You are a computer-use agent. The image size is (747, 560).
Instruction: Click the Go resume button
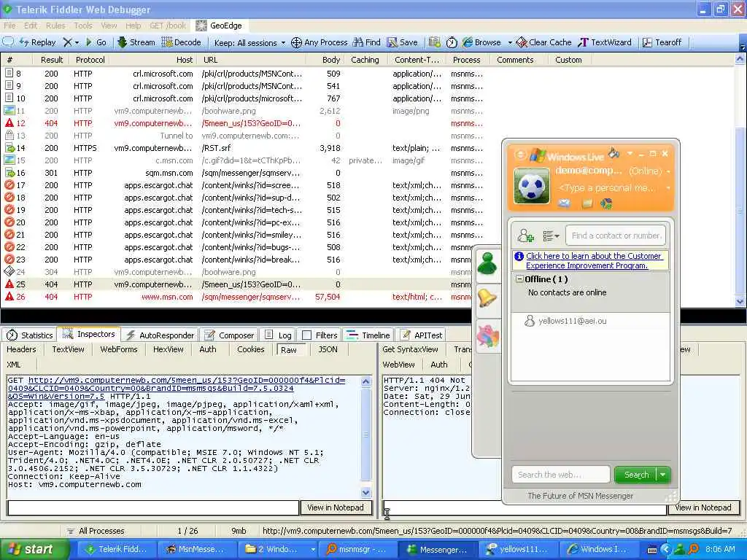pyautogui.click(x=96, y=42)
